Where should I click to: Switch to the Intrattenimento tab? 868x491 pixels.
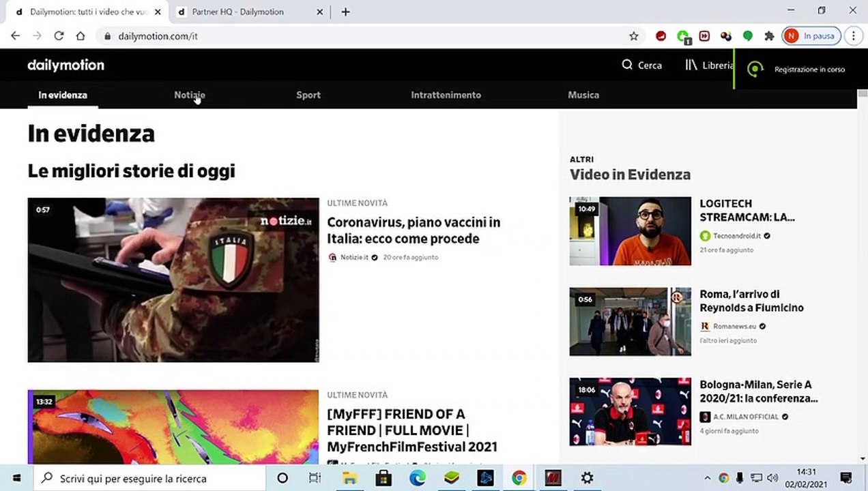coord(446,95)
